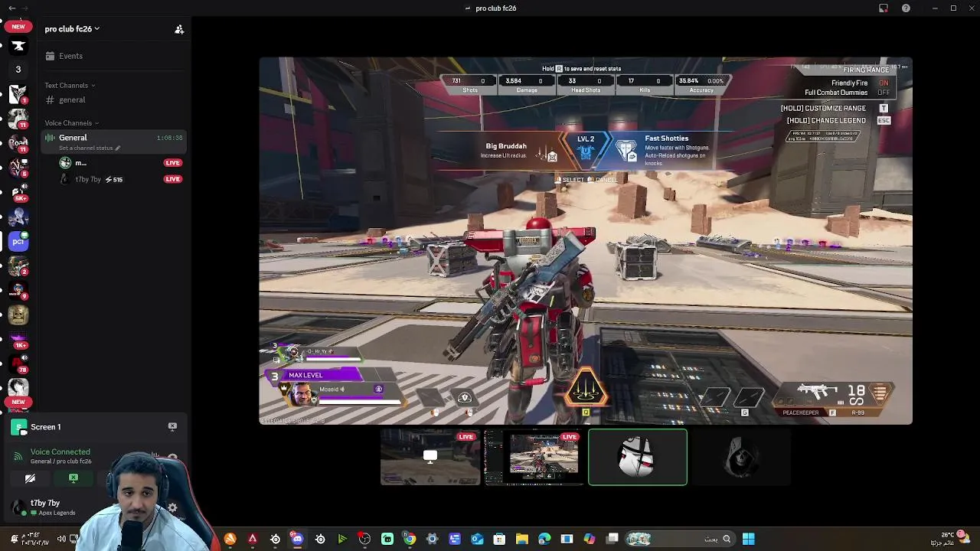Open Microsoft Store from the taskbar
The image size is (980, 551).
tap(499, 539)
